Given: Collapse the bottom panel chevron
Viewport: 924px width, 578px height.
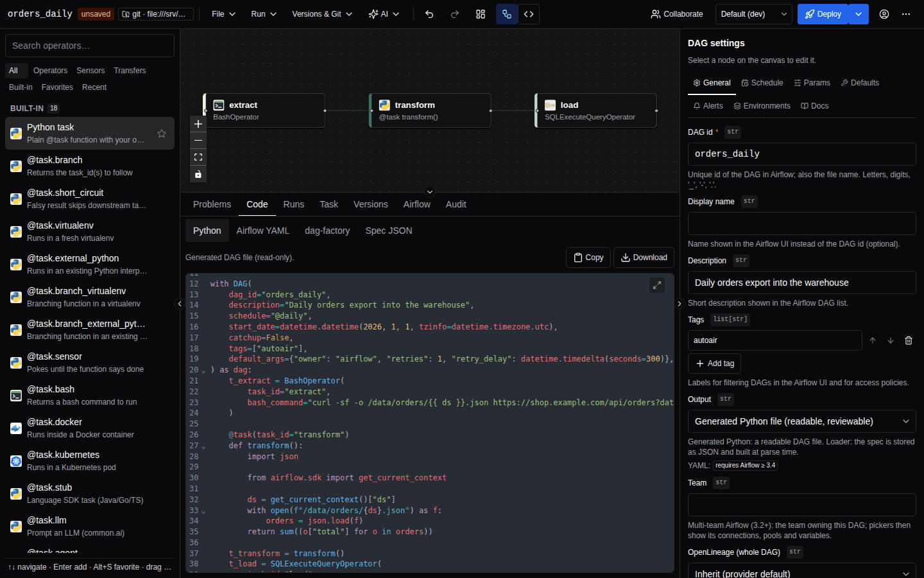Looking at the screenshot, I should (x=430, y=191).
